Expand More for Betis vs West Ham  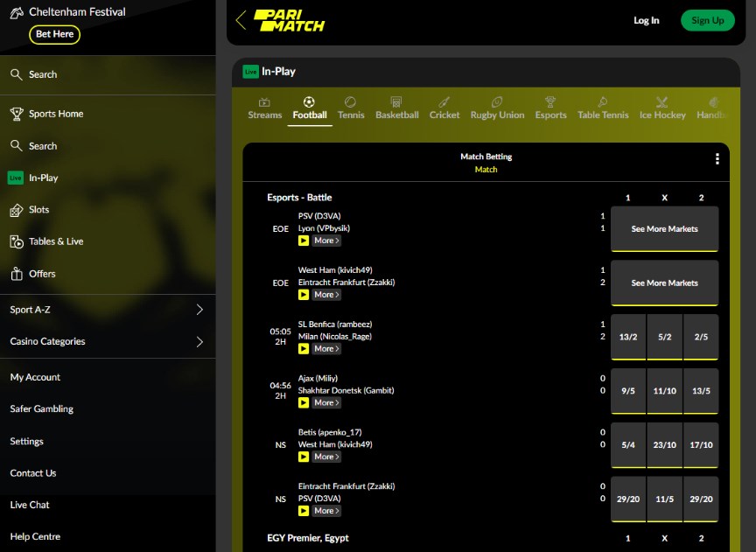[326, 457]
